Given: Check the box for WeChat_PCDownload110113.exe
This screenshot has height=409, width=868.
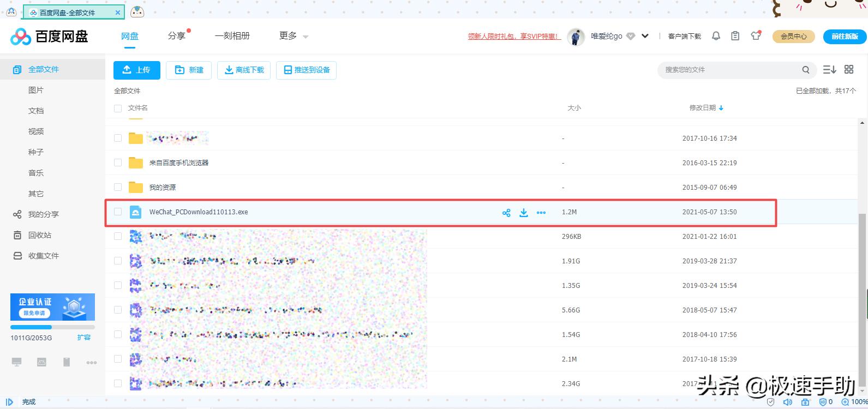Looking at the screenshot, I should pos(117,212).
